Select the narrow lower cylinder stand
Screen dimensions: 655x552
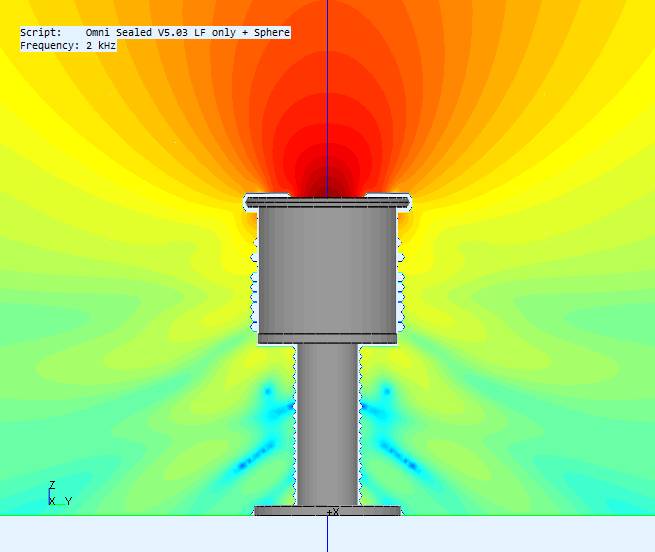[x=327, y=425]
